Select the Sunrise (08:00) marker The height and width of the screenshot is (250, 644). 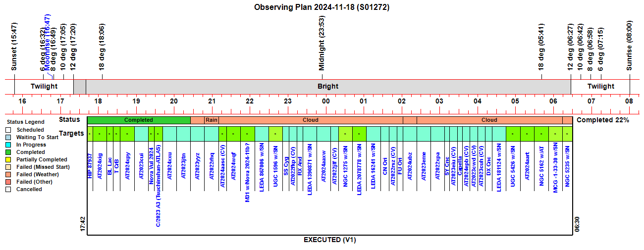pos(630,46)
